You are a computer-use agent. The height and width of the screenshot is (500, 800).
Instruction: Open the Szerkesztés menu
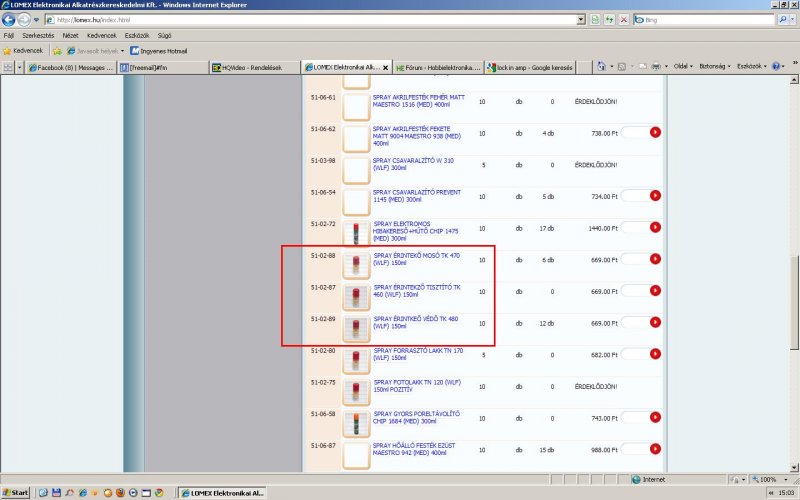click(x=38, y=36)
